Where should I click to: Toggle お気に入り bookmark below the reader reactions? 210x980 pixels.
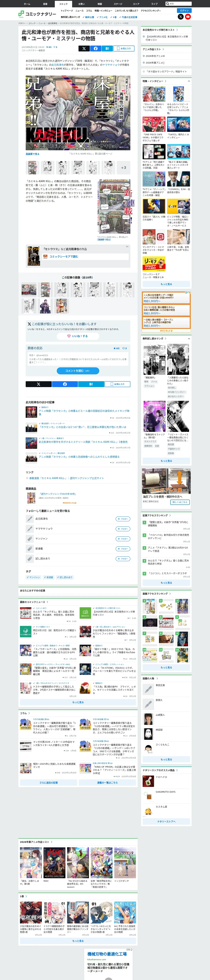[117, 384]
